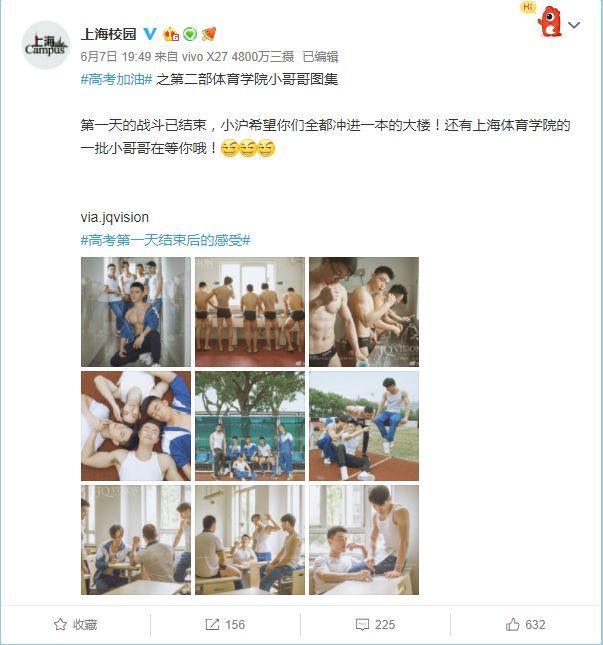This screenshot has width=603, height=645.
Task: Click the blue verified V badge
Action: [150, 34]
